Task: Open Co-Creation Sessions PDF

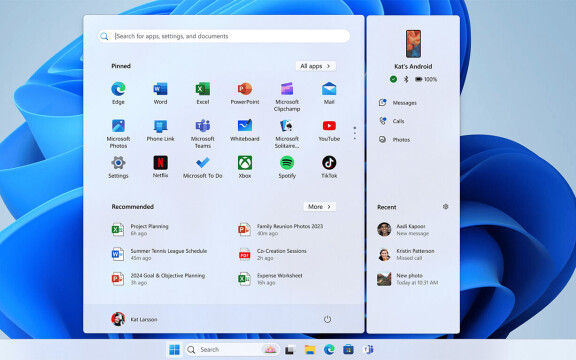Action: [x=272, y=254]
